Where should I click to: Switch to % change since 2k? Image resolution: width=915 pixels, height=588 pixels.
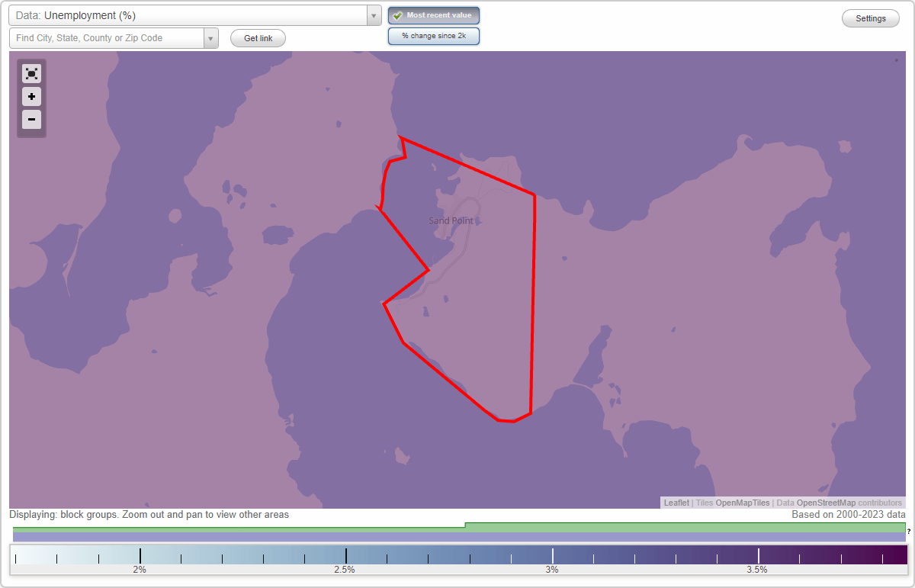tap(434, 36)
